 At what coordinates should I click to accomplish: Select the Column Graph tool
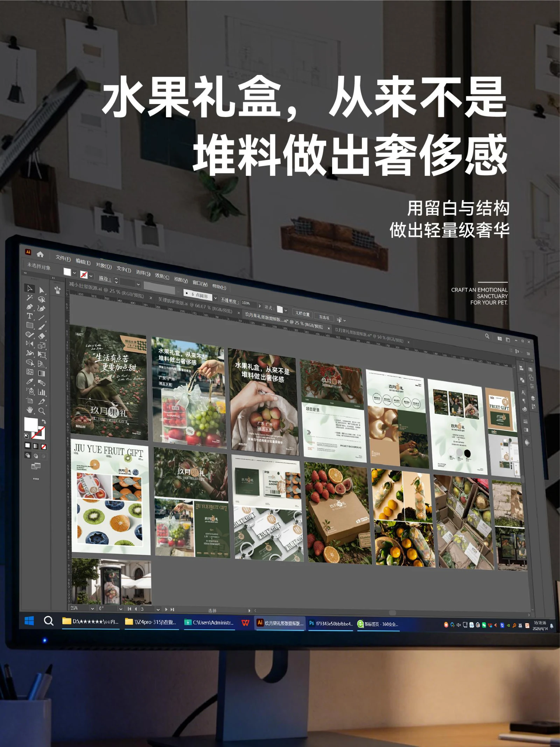tap(41, 392)
